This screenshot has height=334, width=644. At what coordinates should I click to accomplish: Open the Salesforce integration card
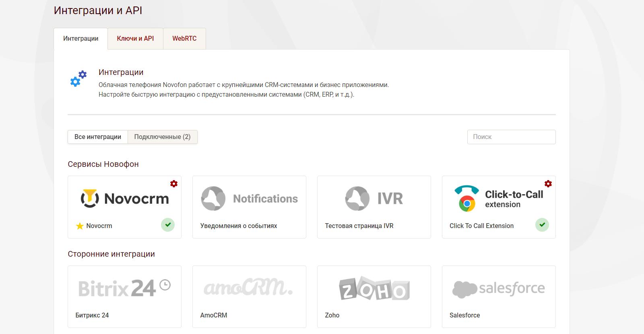point(499,296)
